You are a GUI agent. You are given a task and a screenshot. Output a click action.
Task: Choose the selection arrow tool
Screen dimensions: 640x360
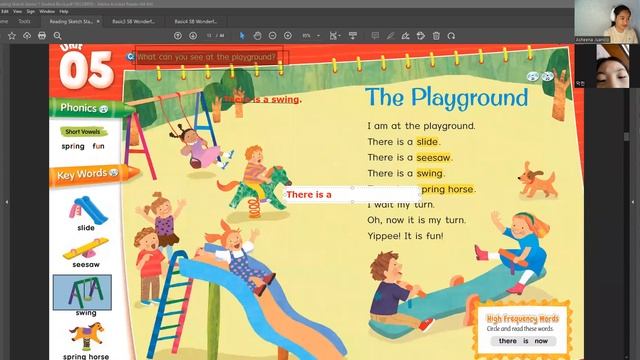tap(242, 36)
